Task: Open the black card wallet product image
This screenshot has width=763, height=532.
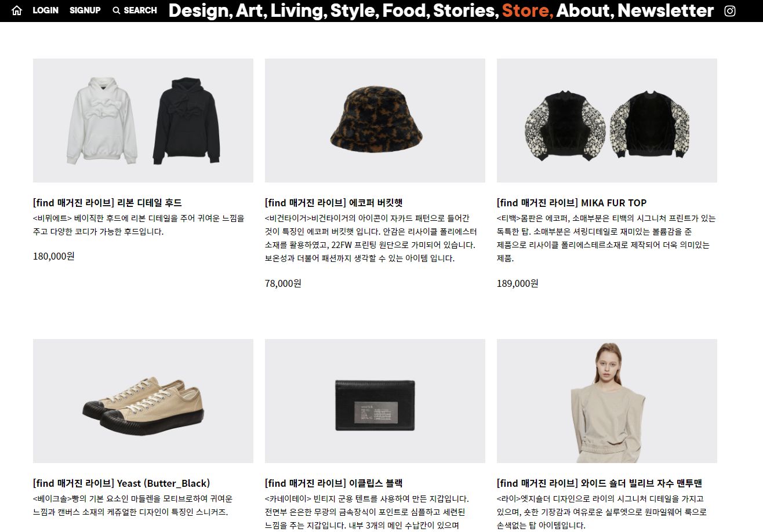Action: pos(375,401)
